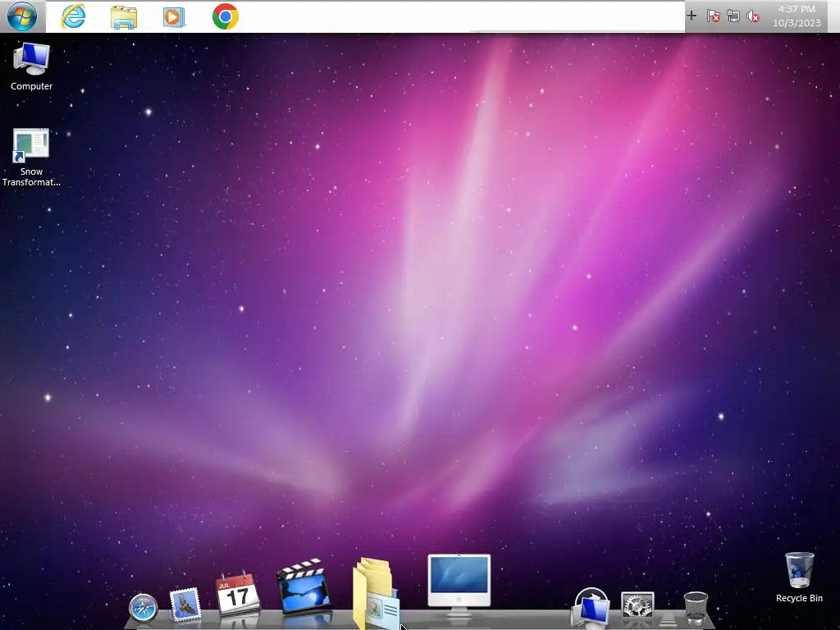Open Google Chrome from the taskbar
840x630 pixels.
pyautogui.click(x=225, y=16)
